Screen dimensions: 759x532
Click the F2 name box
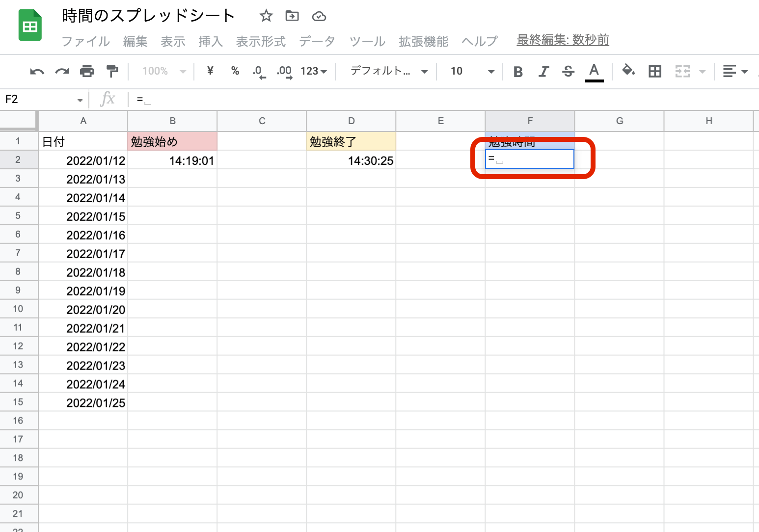pos(39,100)
